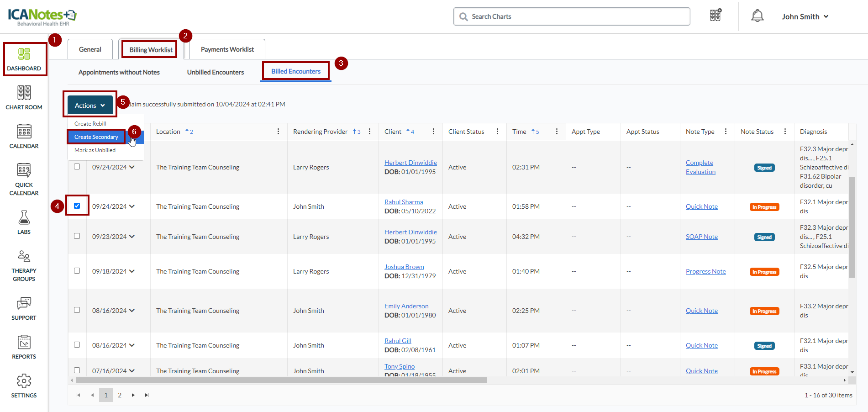Choose Create Secondary from Actions menu

click(x=96, y=137)
